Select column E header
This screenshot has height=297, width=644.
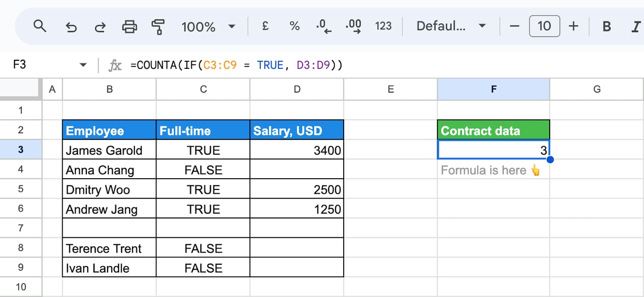click(390, 89)
